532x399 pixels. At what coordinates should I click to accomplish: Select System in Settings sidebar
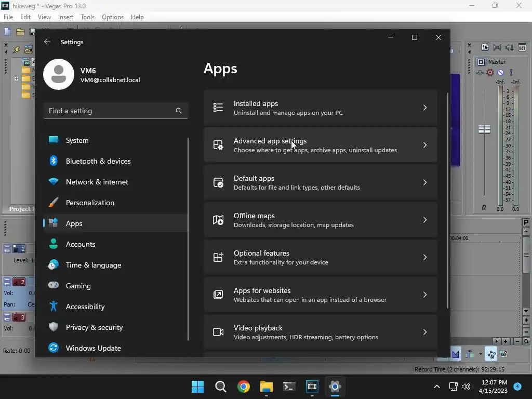pos(115,140)
